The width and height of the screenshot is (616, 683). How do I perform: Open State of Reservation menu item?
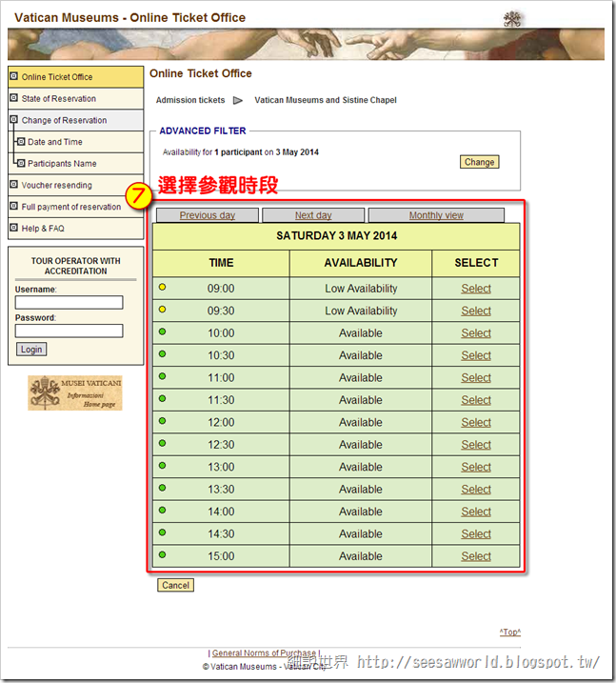(75, 99)
